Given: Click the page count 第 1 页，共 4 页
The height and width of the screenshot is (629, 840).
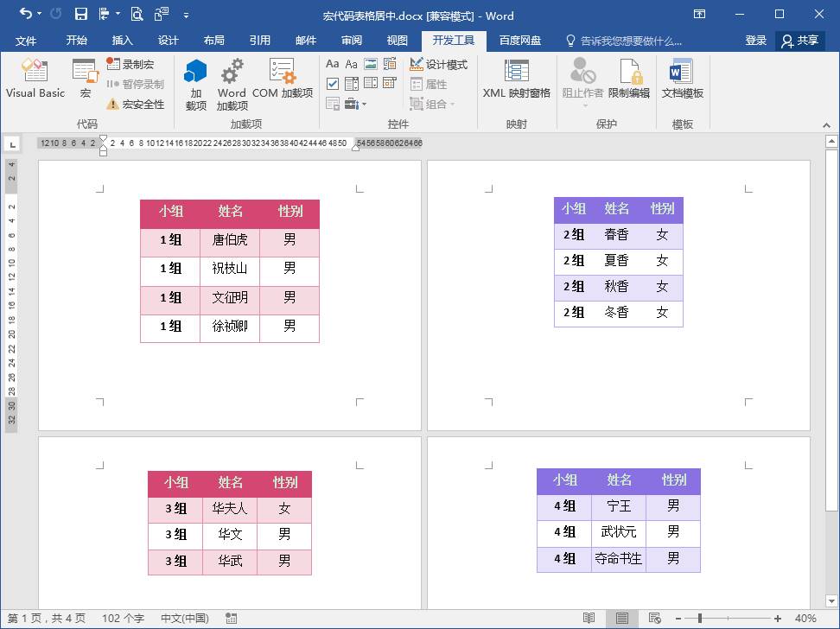Looking at the screenshot, I should tap(47, 619).
